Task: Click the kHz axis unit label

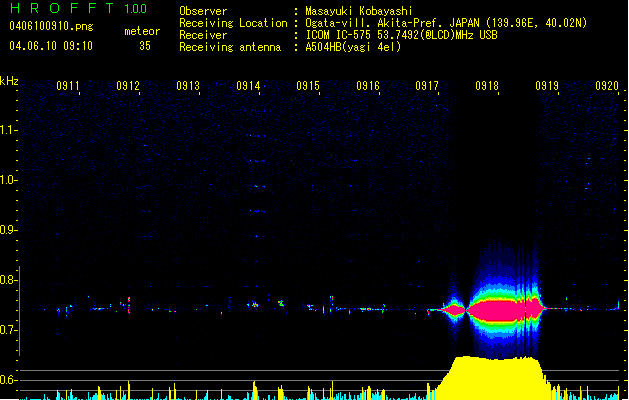Action: coord(9,81)
